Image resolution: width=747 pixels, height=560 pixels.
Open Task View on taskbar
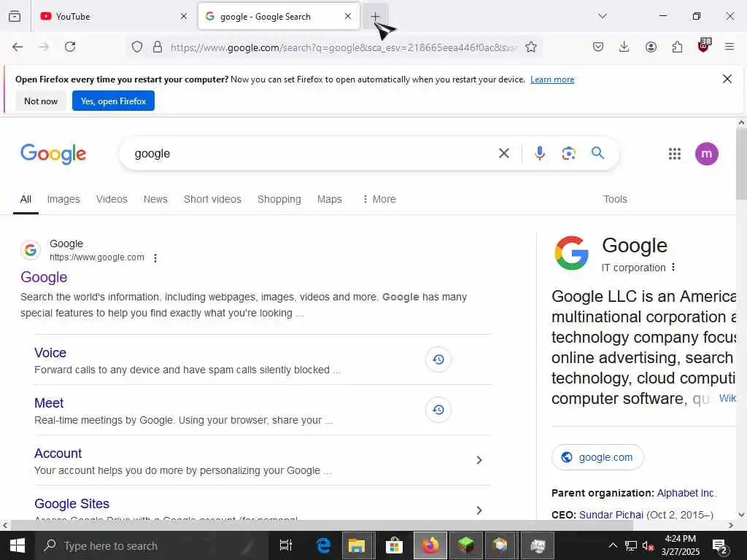coord(285,545)
